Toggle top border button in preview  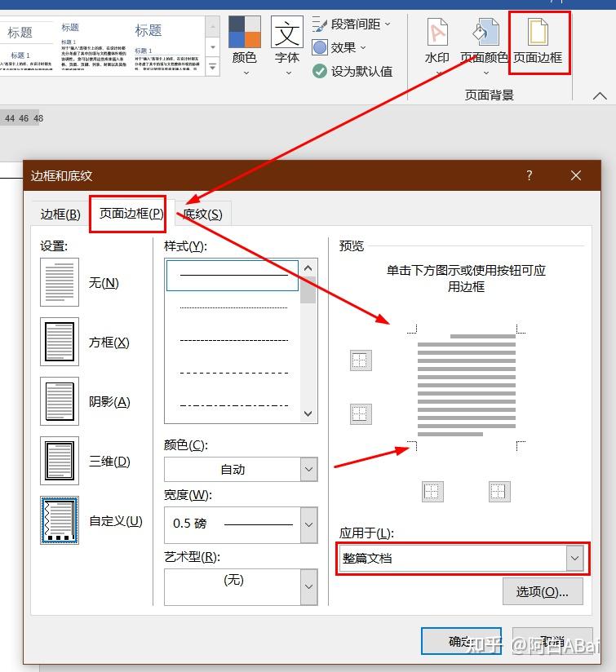pos(361,360)
